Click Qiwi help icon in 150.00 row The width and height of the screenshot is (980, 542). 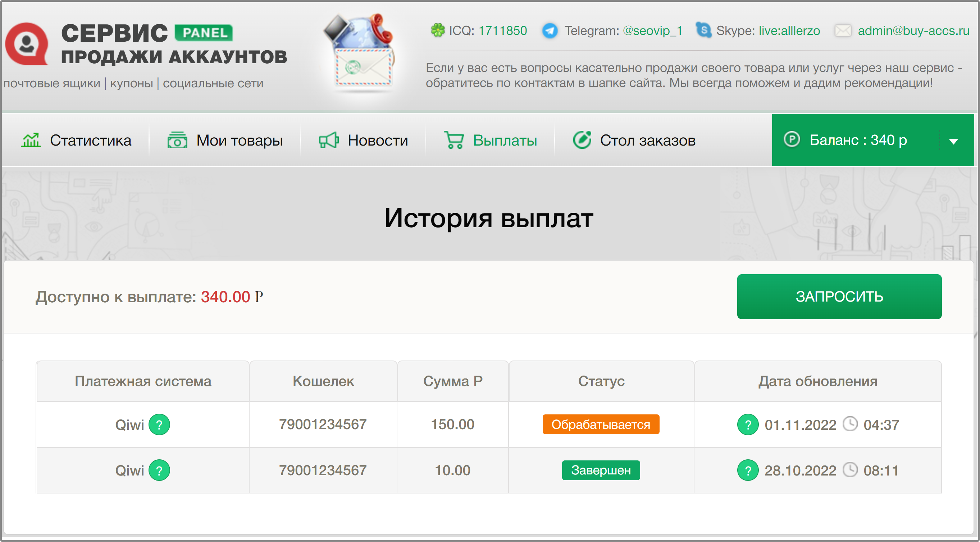(x=159, y=424)
